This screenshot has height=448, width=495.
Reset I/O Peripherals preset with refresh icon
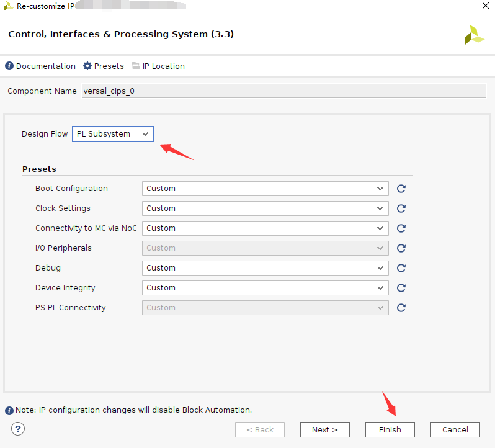coord(401,248)
